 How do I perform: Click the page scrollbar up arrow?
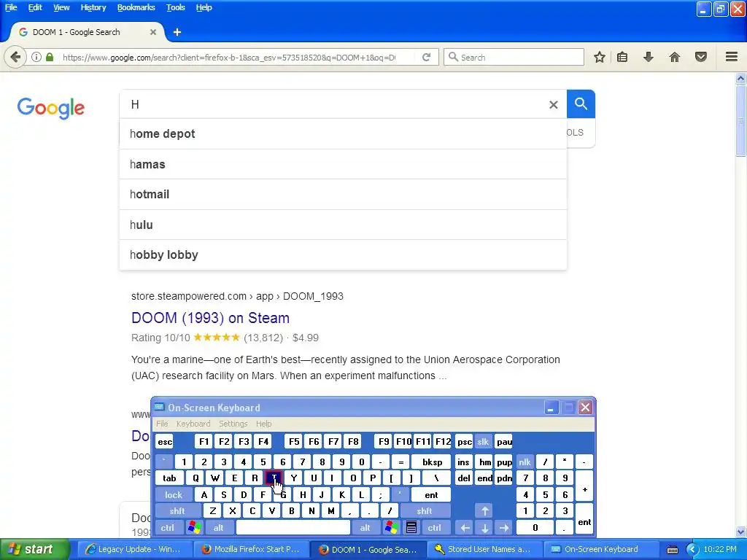pyautogui.click(x=741, y=78)
